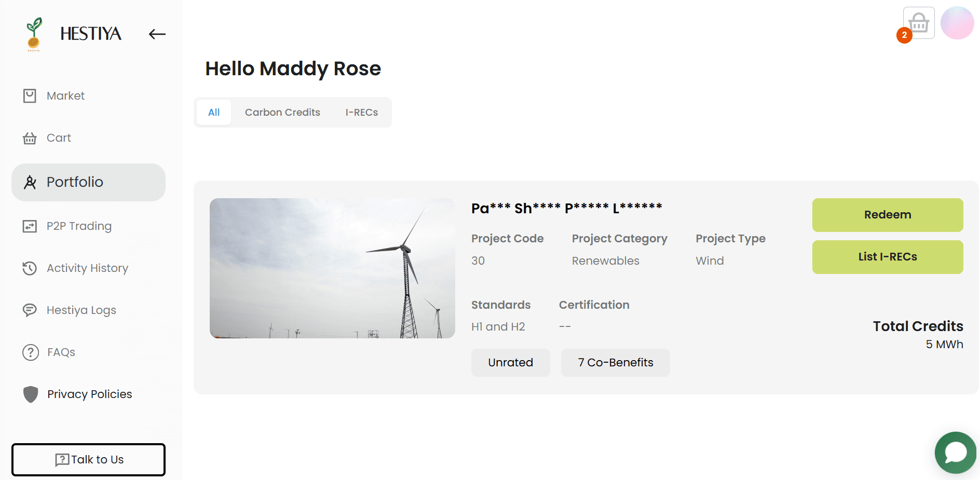Screen dimensions: 980x480
Task: Collapse the sidebar with the back arrow
Action: (x=156, y=34)
